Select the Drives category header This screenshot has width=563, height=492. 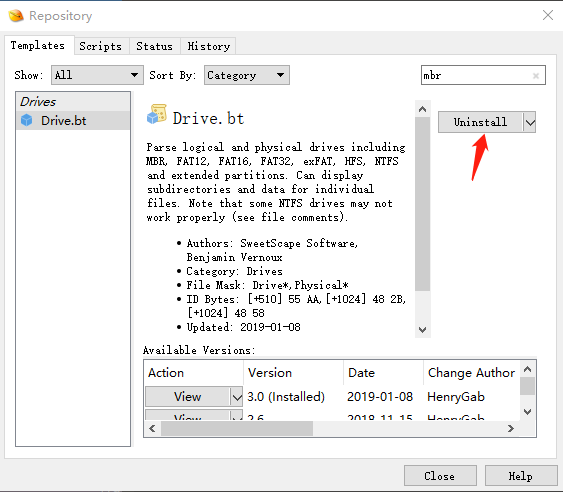pos(73,102)
